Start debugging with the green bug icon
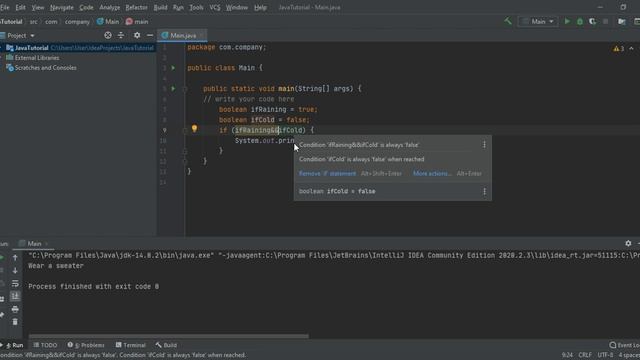Screen dimensions: 640x360 pyautogui.click(x=580, y=21)
